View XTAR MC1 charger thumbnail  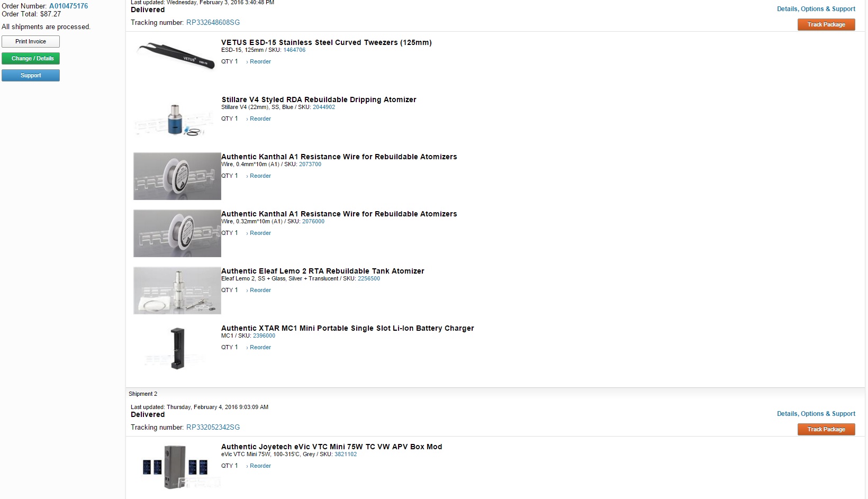(x=177, y=348)
